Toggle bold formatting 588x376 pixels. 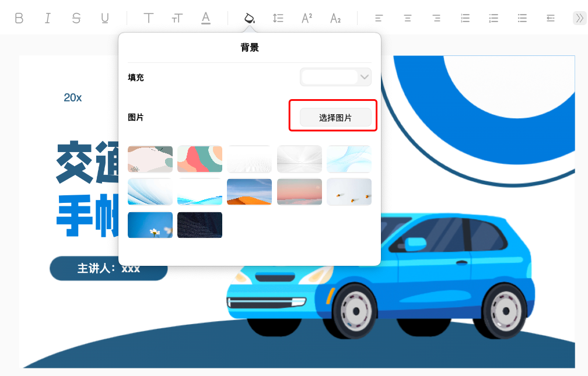point(18,17)
